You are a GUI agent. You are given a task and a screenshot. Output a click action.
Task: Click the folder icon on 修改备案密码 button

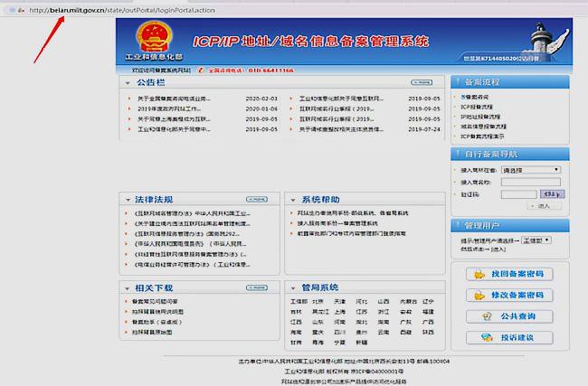479,296
